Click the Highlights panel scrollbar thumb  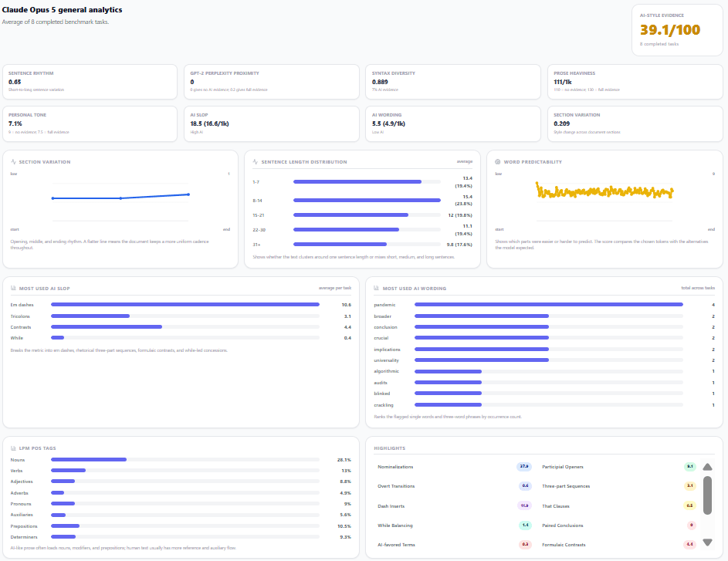(707, 495)
